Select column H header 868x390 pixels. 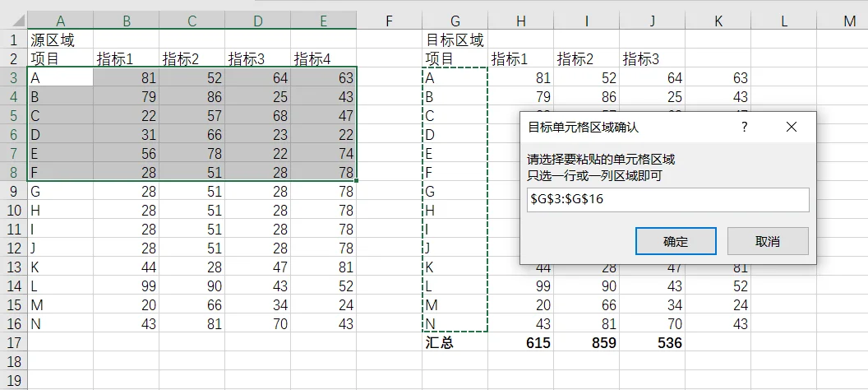[x=521, y=21]
